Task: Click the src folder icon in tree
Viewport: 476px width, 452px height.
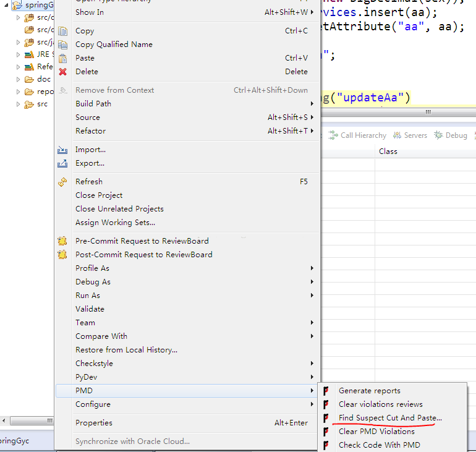Action: click(x=29, y=104)
